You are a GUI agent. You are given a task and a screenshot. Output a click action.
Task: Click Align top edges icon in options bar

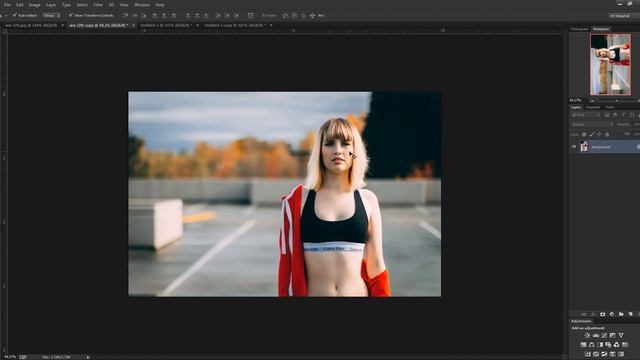(x=125, y=16)
